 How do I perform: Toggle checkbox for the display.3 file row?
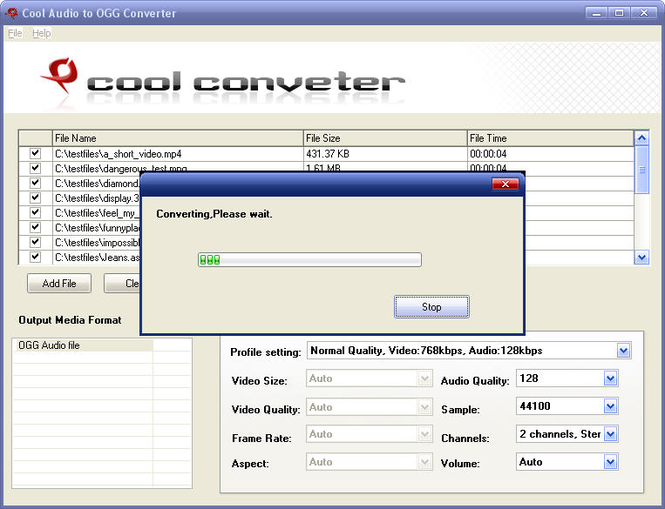[35, 198]
